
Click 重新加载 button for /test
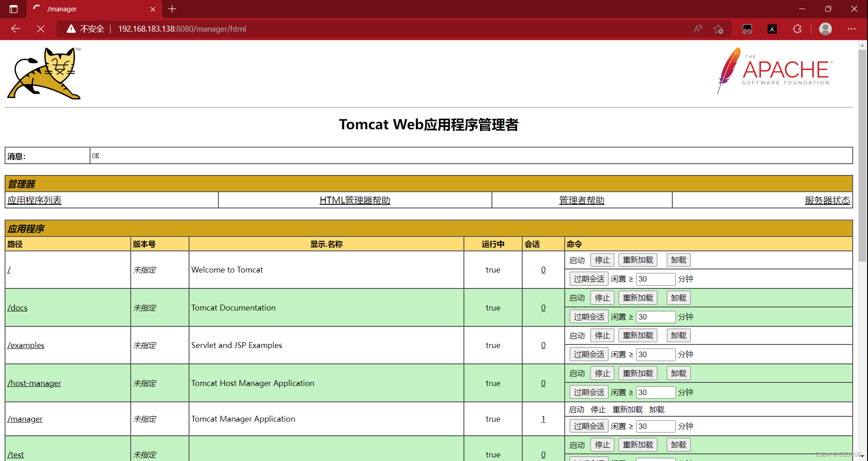(638, 445)
